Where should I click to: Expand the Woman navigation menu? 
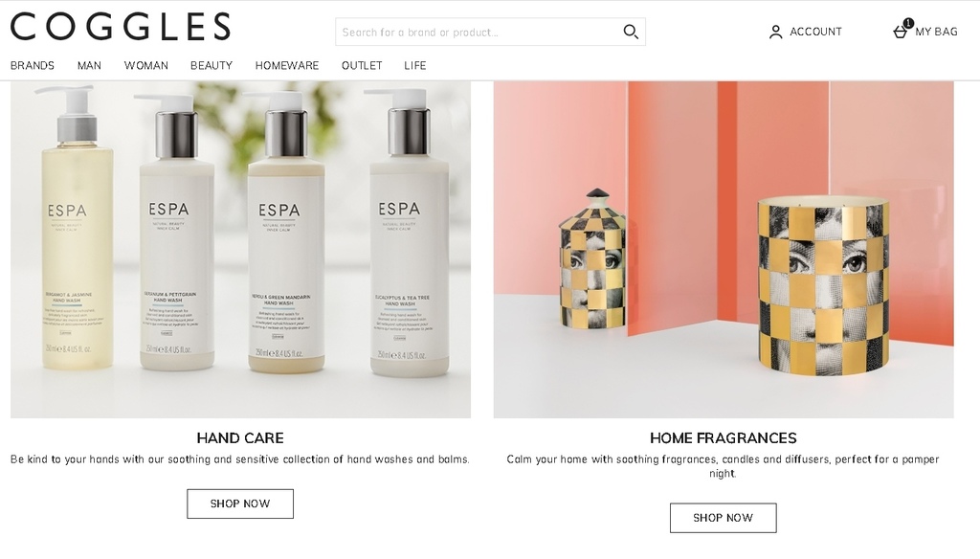coord(146,65)
